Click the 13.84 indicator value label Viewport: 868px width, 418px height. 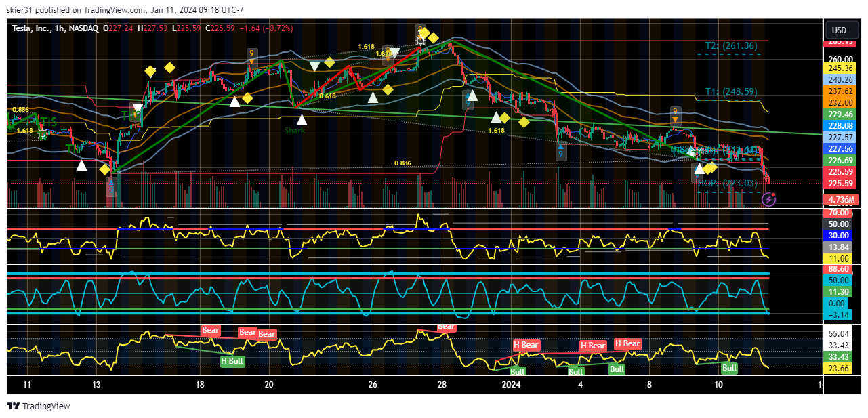click(839, 247)
